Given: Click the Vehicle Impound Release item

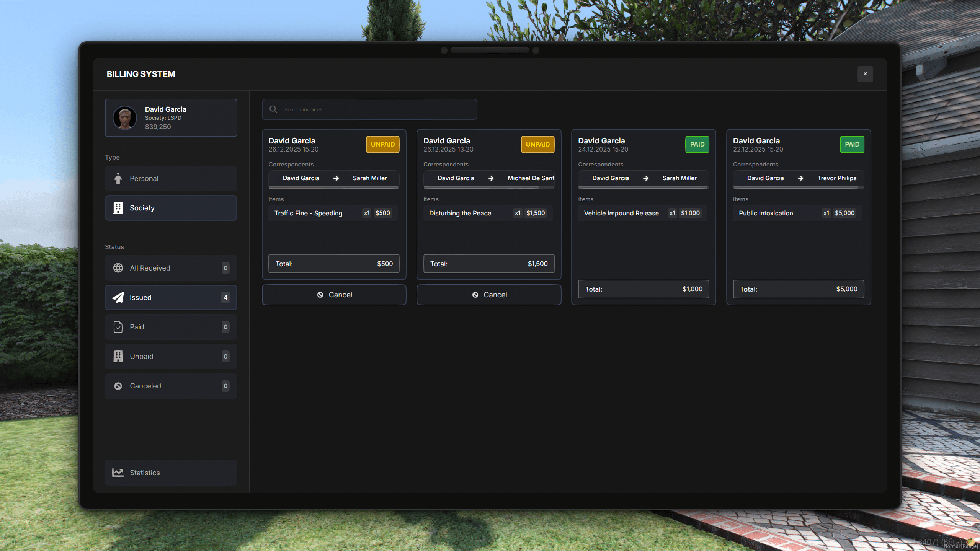Looking at the screenshot, I should [643, 213].
